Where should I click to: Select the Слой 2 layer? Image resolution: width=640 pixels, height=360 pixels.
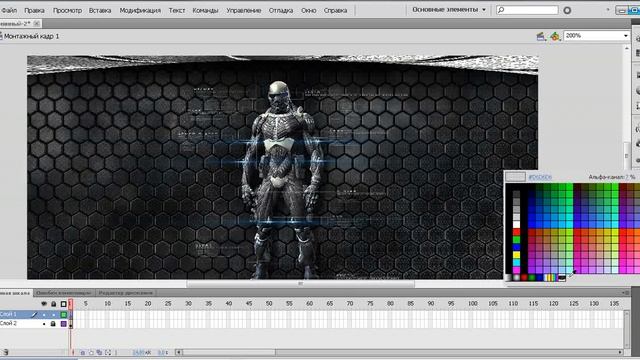8,323
